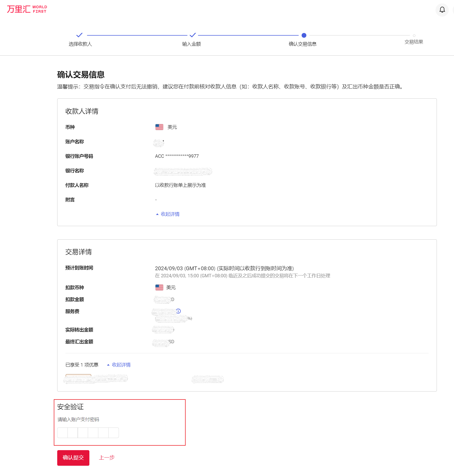
Task: Click the current step blue dot
Action: [304, 35]
